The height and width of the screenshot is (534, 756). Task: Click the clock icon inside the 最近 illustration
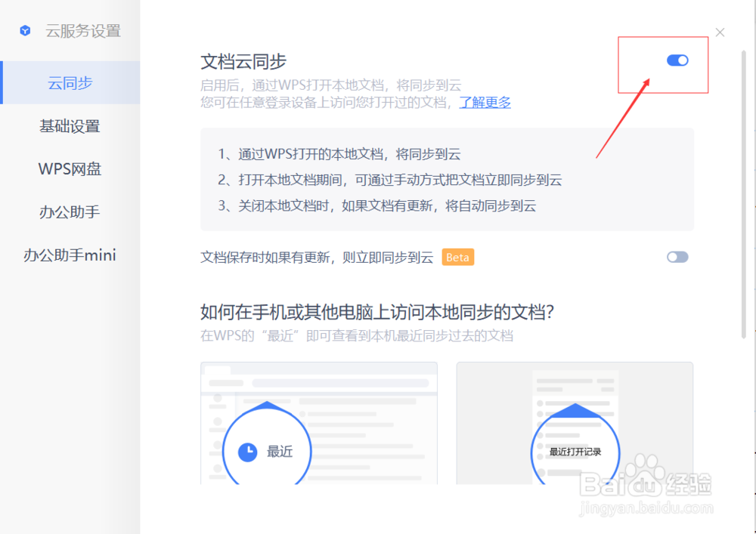point(249,449)
